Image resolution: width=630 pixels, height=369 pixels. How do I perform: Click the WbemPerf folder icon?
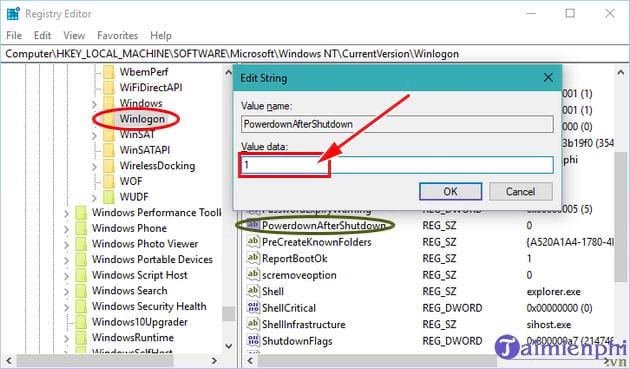click(x=108, y=72)
